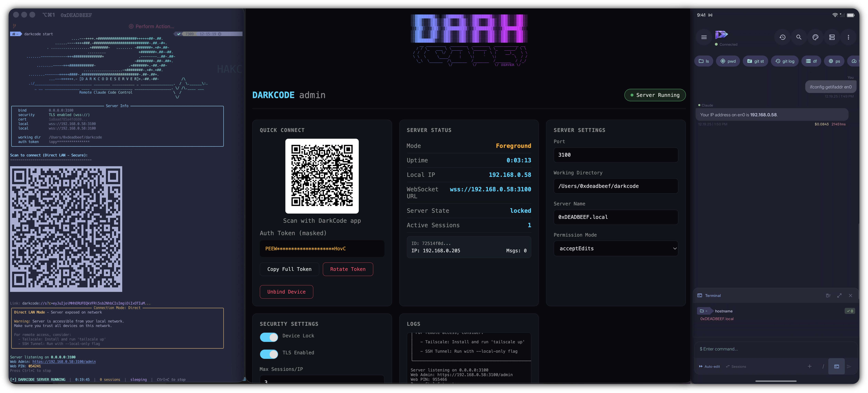Open the Permission Mode dropdown
This screenshot has height=393, width=868.
click(x=615, y=248)
